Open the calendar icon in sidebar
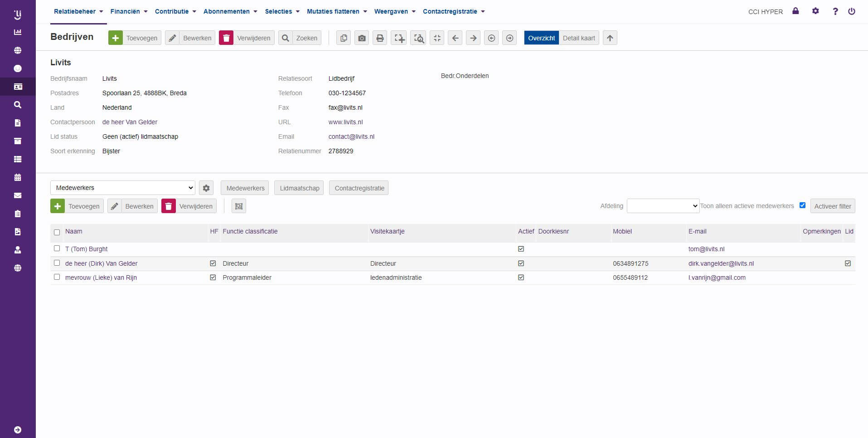The height and width of the screenshot is (438, 868). click(x=18, y=177)
